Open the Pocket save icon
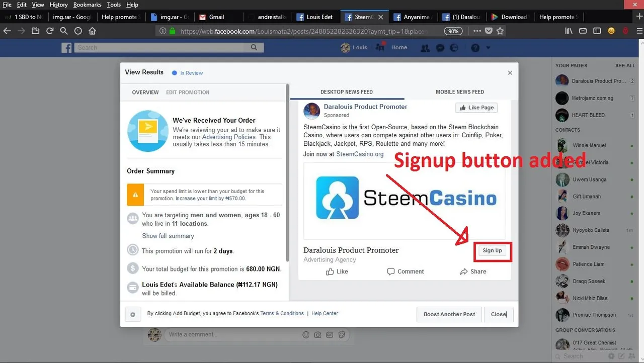This screenshot has height=363, width=644. pyautogui.click(x=489, y=31)
